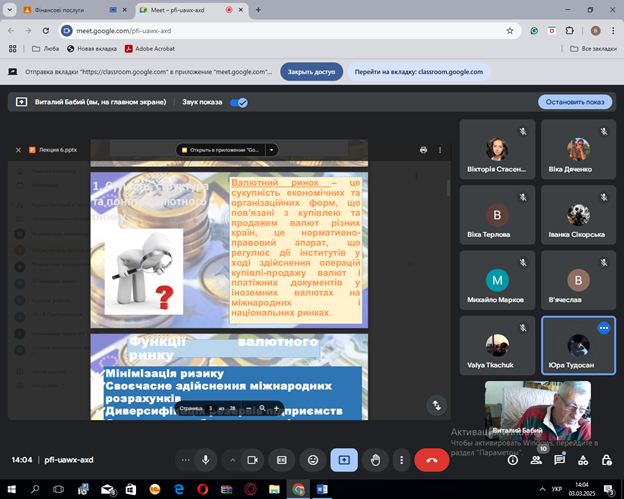The height and width of the screenshot is (499, 624).
Task: Turn on captions in Meet toolbar
Action: point(282,459)
